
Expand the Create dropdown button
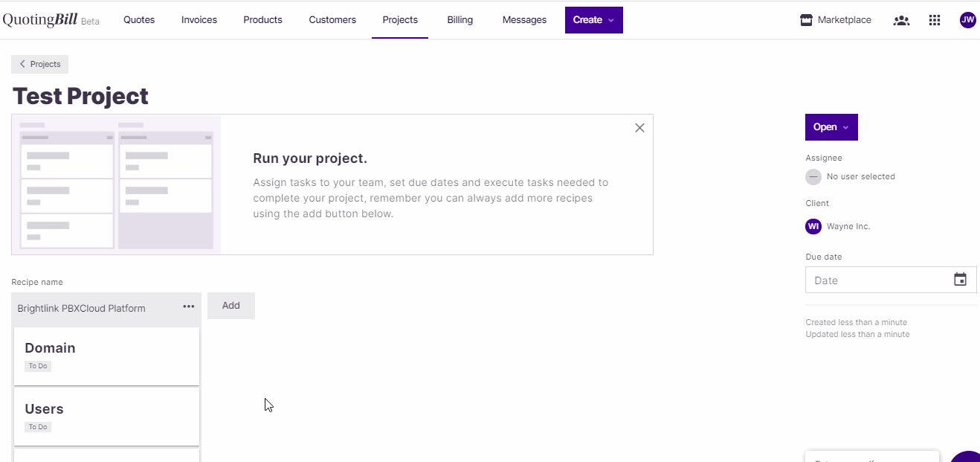(594, 20)
